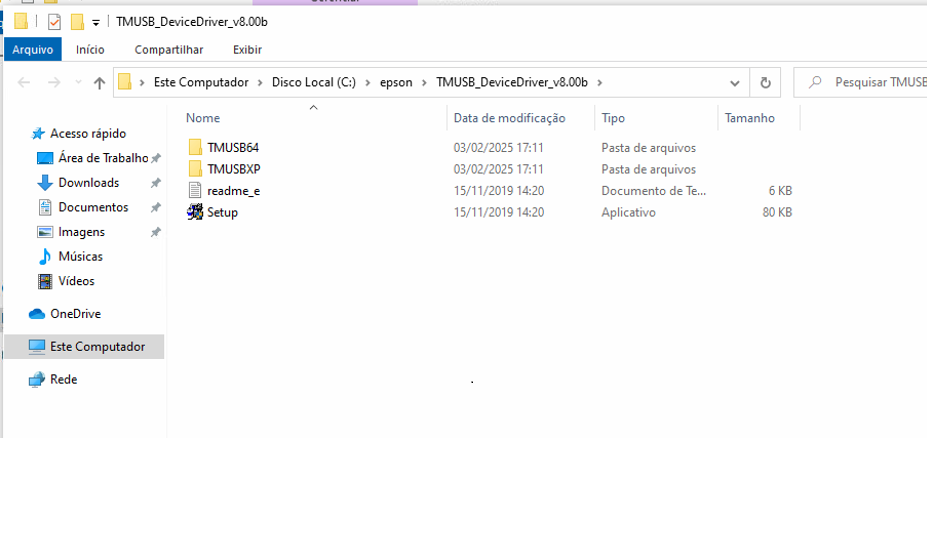Viewport: 927px width, 551px height.
Task: Refresh the current folder view
Action: point(765,82)
